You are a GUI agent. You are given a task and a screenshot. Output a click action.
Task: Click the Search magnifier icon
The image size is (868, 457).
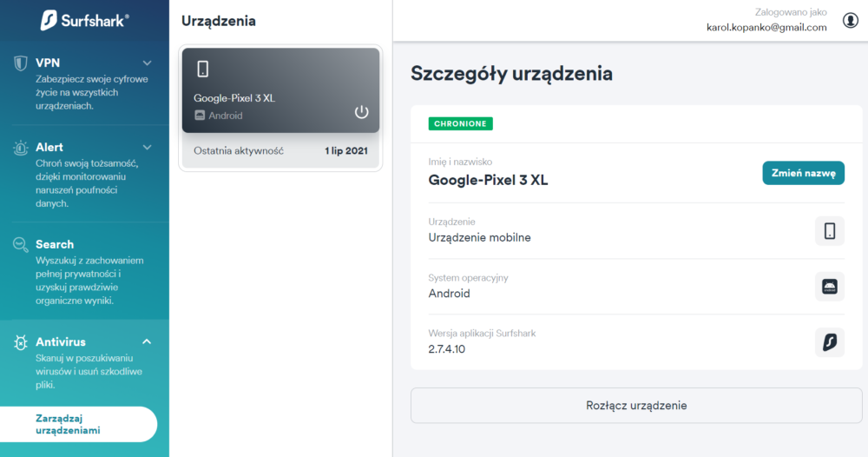coord(21,245)
